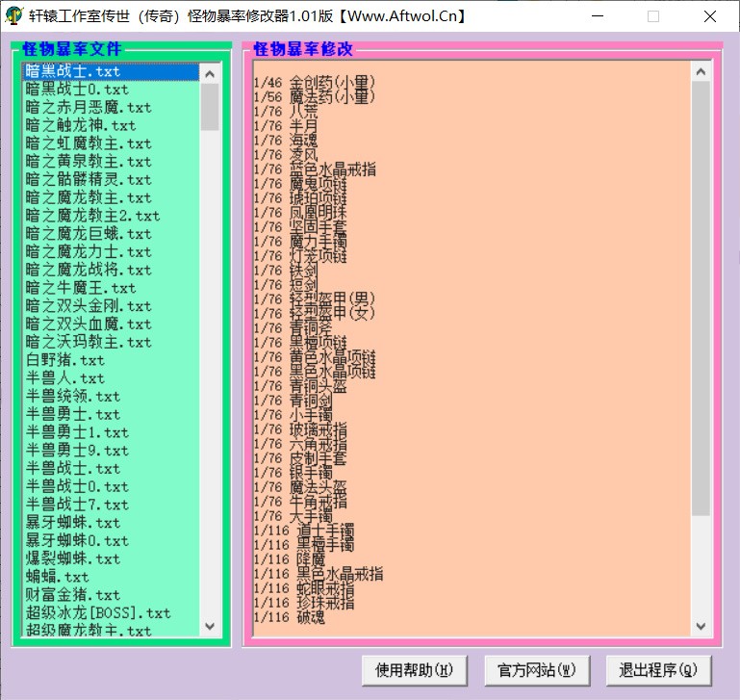Click the app icon in title bar
740x700 pixels.
(14, 15)
